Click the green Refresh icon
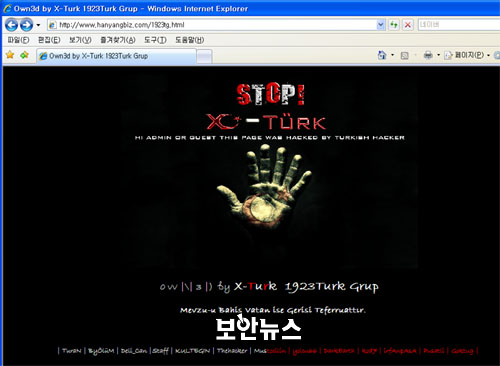The image size is (500, 366). pos(394,25)
